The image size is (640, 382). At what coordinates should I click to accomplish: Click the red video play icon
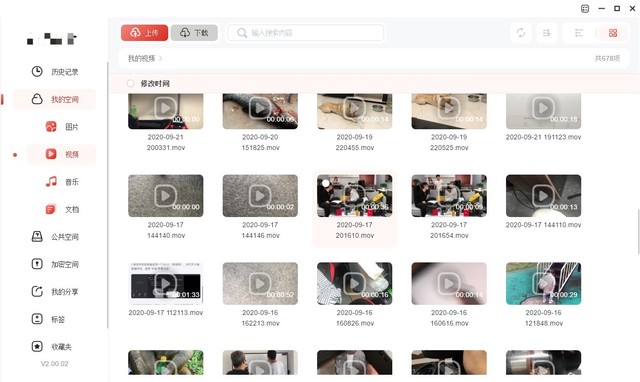[51, 154]
